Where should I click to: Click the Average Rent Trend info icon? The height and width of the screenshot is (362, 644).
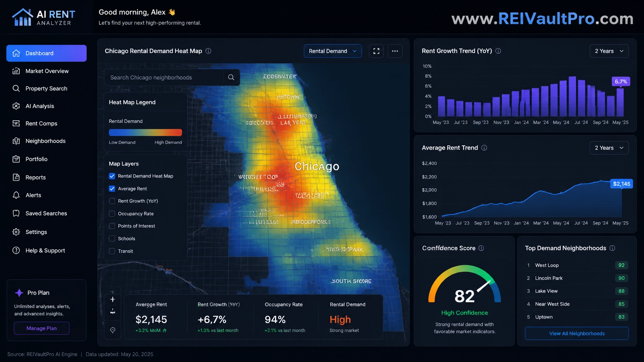click(x=484, y=148)
